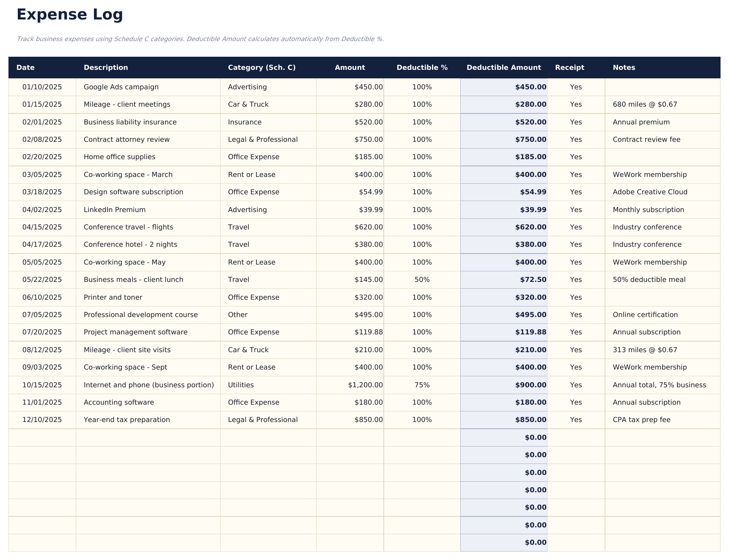Click the Expense Log page title
The height and width of the screenshot is (560, 729).
[x=70, y=14]
